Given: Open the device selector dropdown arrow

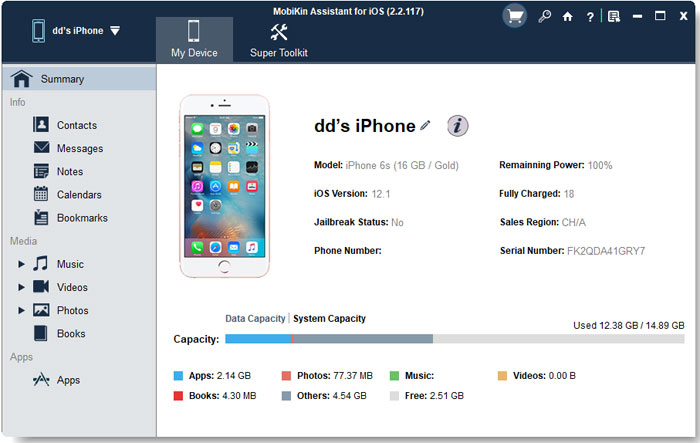Looking at the screenshot, I should tap(115, 31).
